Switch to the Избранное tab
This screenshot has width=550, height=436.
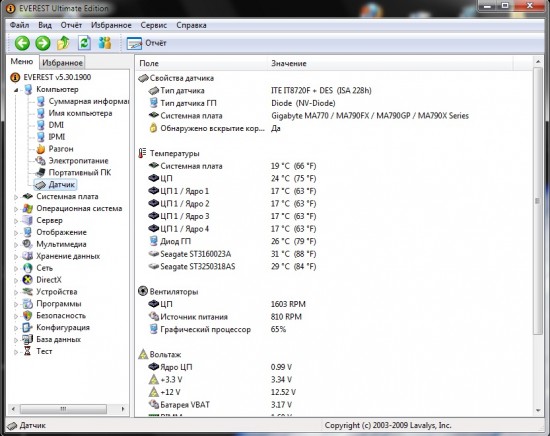tap(62, 63)
